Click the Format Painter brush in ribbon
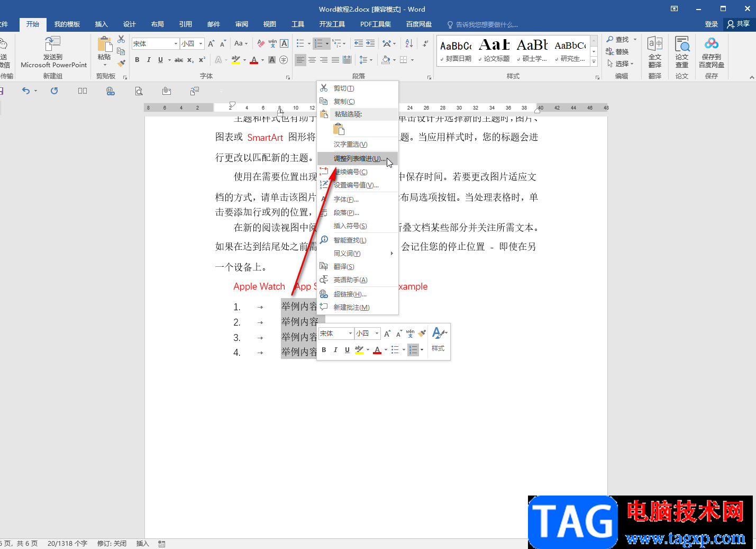This screenshot has width=756, height=549. click(x=121, y=63)
